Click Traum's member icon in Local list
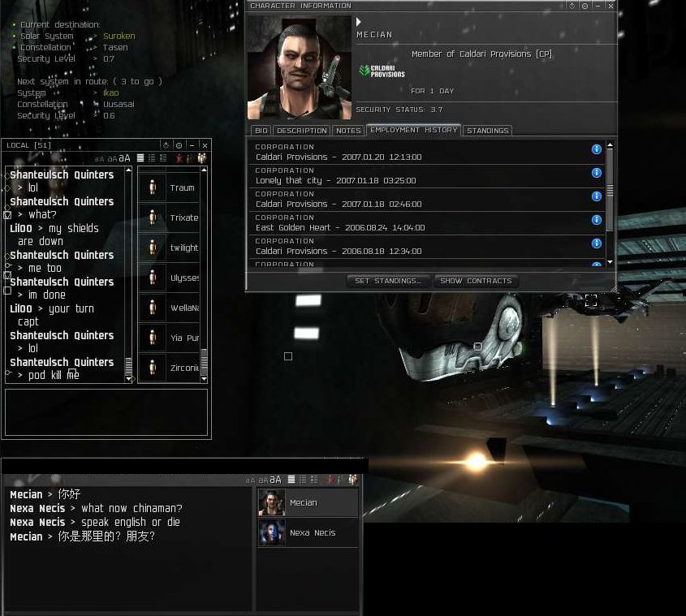 pyautogui.click(x=152, y=187)
